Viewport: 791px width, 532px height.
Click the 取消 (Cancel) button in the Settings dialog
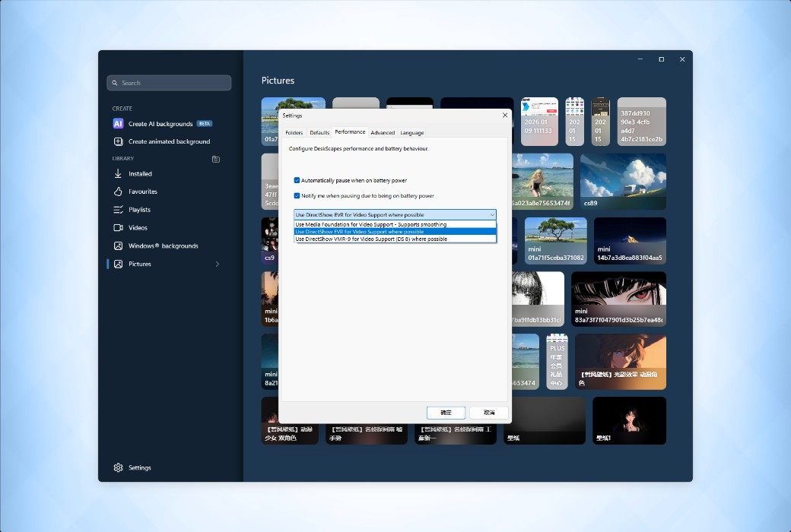tap(489, 413)
